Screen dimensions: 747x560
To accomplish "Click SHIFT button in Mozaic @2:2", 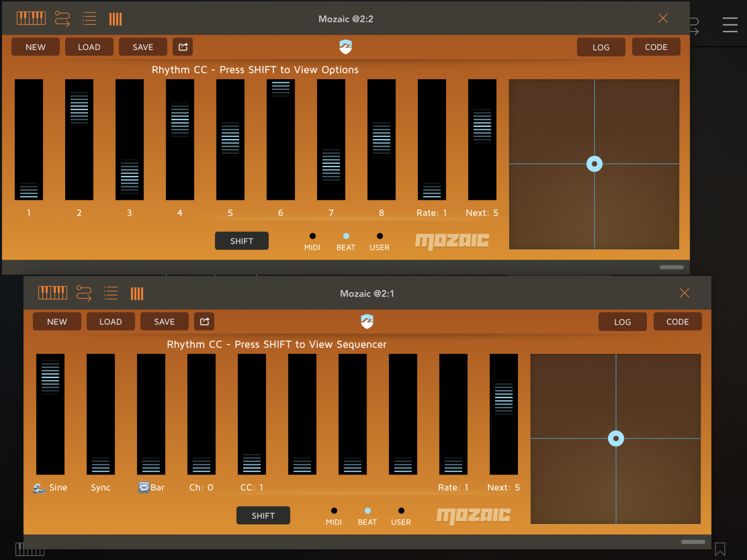I will click(x=242, y=241).
